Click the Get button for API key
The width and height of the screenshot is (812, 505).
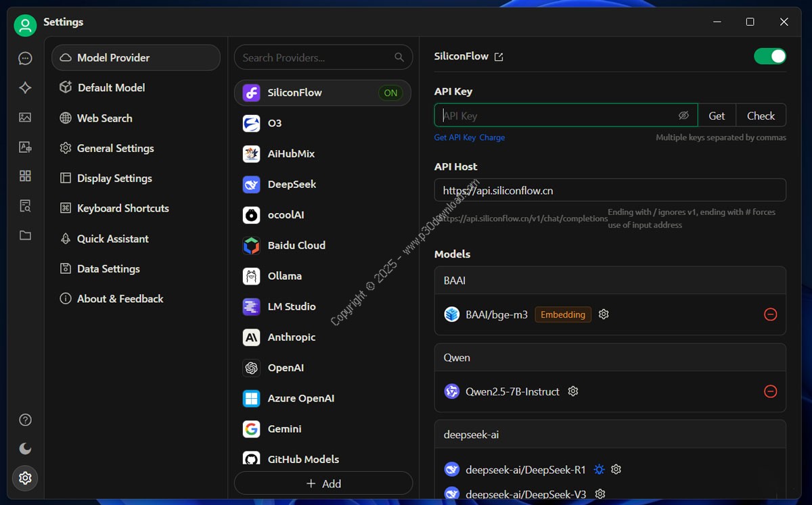tap(717, 116)
